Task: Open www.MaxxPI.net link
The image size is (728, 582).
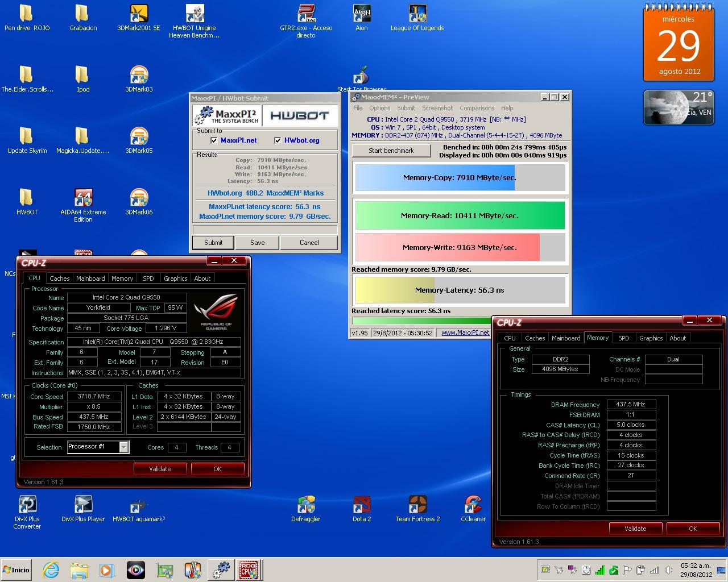Action: (x=465, y=332)
